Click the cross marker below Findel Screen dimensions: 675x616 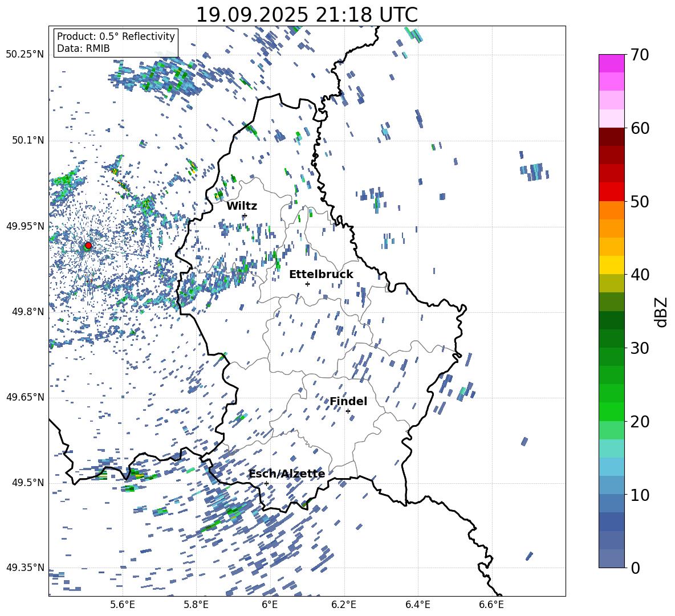(x=348, y=411)
